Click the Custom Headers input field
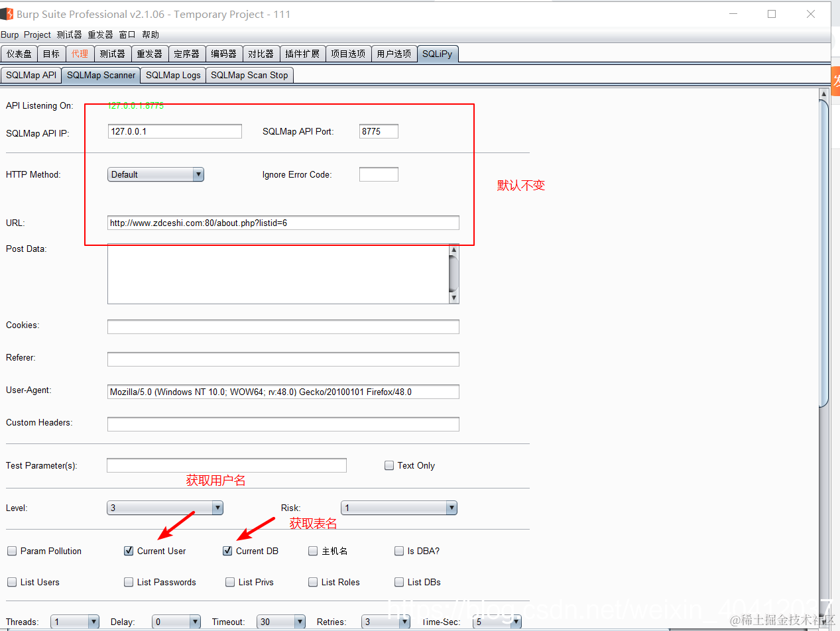Image resolution: width=840 pixels, height=631 pixels. pyautogui.click(x=283, y=424)
